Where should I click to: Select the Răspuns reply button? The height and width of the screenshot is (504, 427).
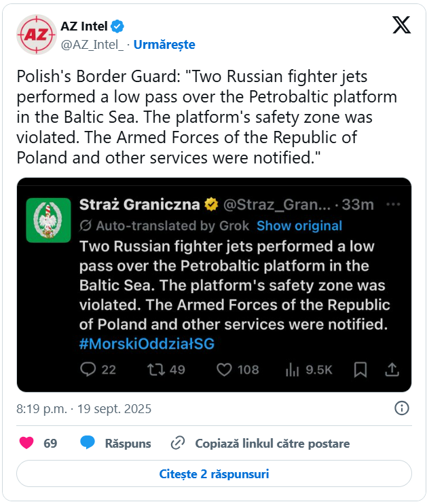pos(115,443)
